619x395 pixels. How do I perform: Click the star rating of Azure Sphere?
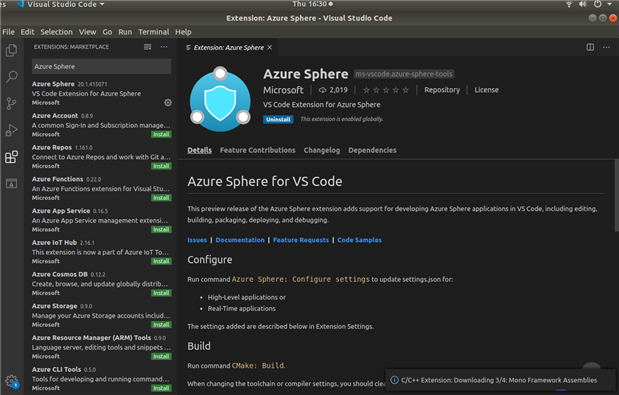coord(386,90)
